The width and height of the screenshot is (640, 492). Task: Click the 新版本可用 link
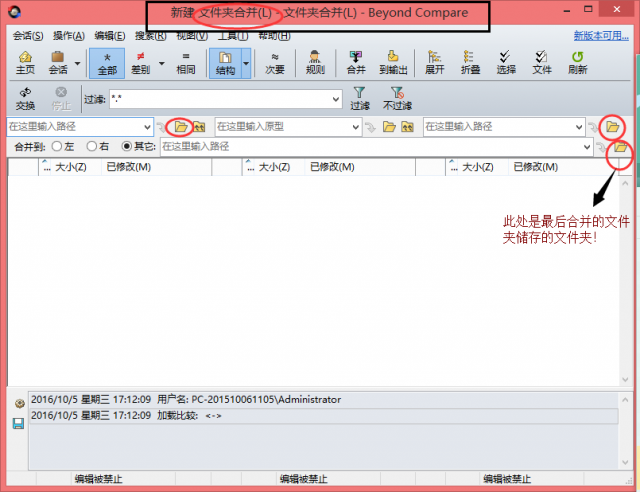601,36
